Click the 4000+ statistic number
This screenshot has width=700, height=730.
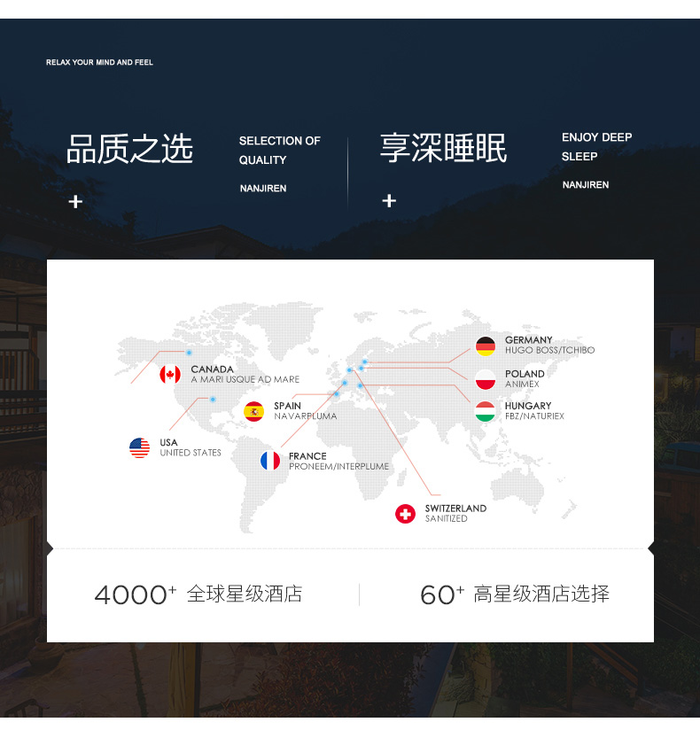[135, 594]
